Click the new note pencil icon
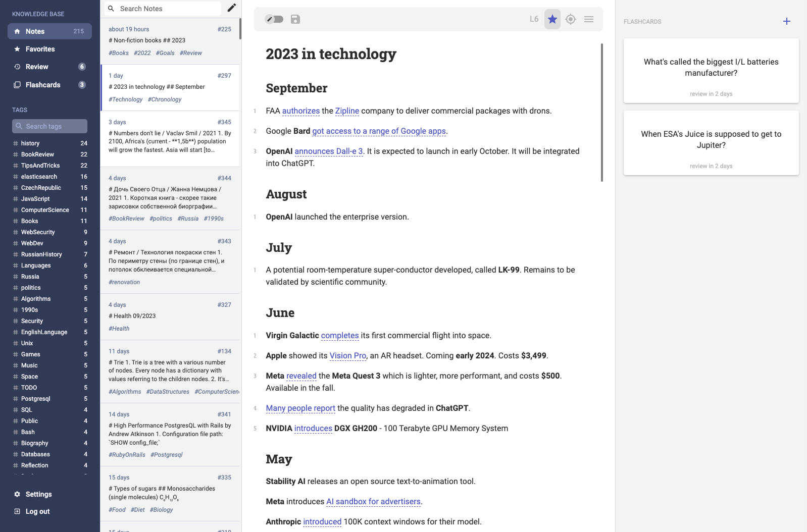The height and width of the screenshot is (532, 807). (231, 8)
